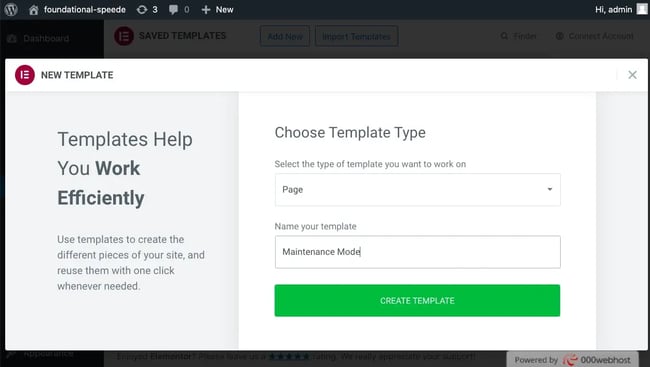Click the 'Name your template' label
This screenshot has height=367, width=650.
point(315,226)
